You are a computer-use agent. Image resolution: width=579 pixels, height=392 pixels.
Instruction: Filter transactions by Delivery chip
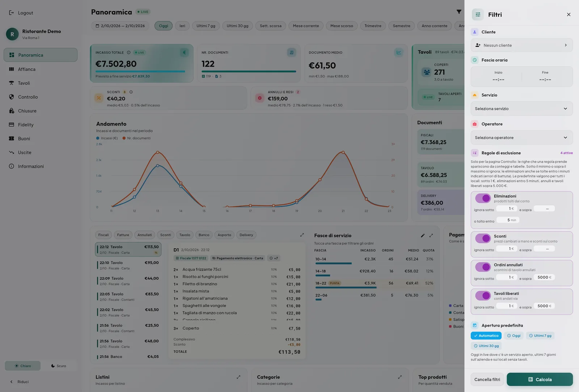[x=246, y=235]
